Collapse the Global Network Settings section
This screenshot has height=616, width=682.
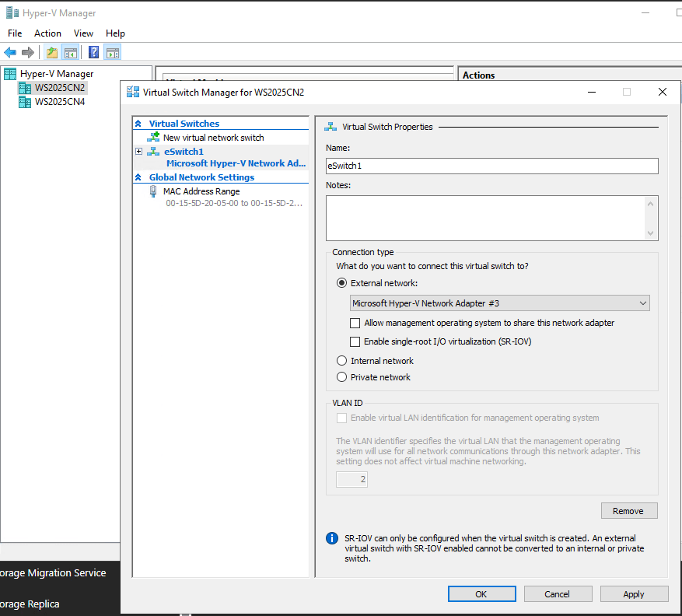(x=138, y=177)
